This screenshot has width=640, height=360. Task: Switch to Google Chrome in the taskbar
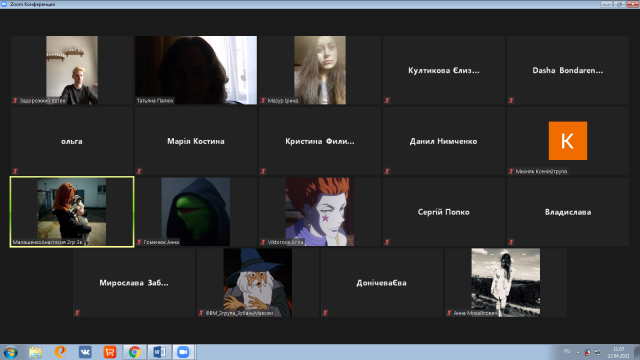tap(135, 352)
